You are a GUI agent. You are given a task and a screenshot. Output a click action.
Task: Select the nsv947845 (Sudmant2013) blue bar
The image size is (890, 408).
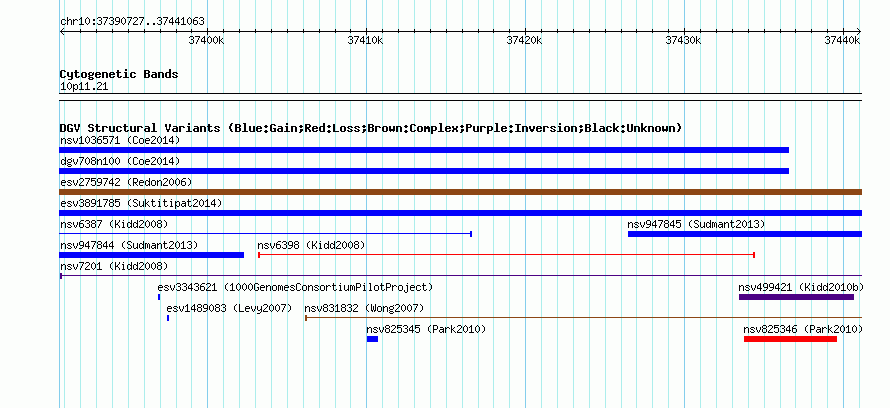(x=745, y=234)
